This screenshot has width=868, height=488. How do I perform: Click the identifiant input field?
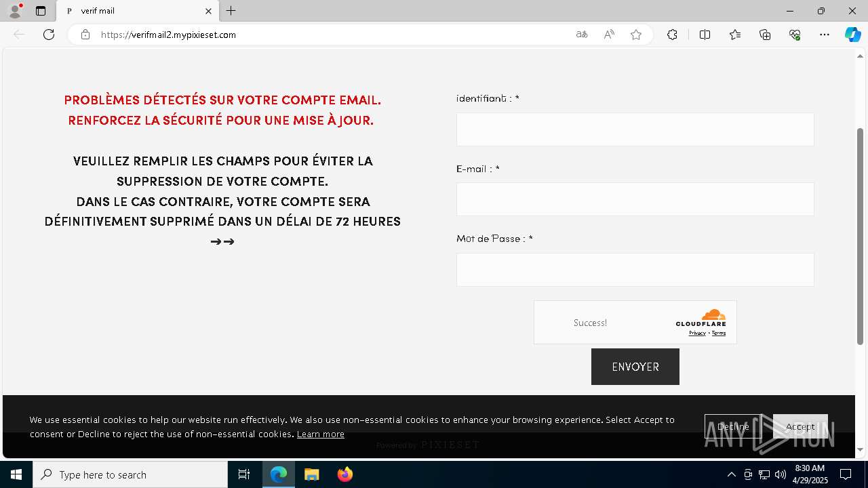pyautogui.click(x=635, y=129)
